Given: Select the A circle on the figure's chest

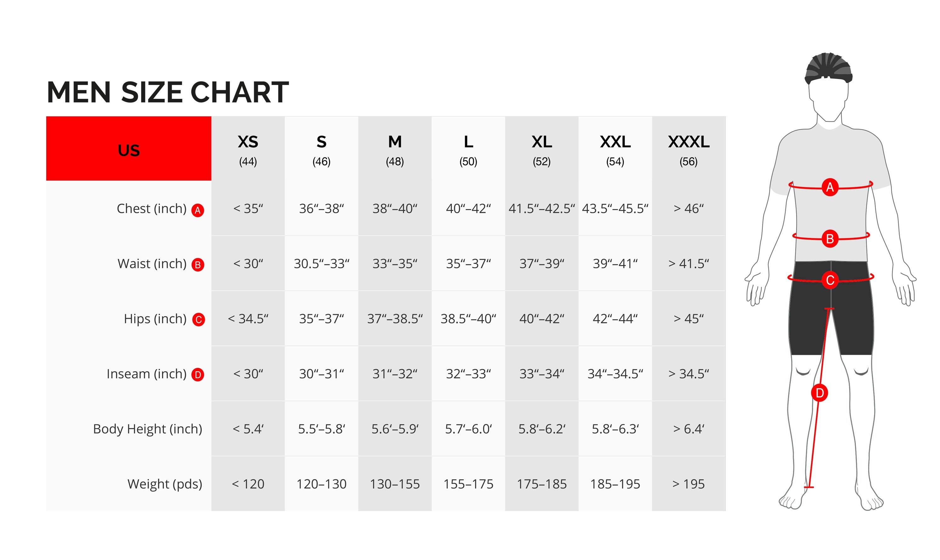Looking at the screenshot, I should click(830, 187).
